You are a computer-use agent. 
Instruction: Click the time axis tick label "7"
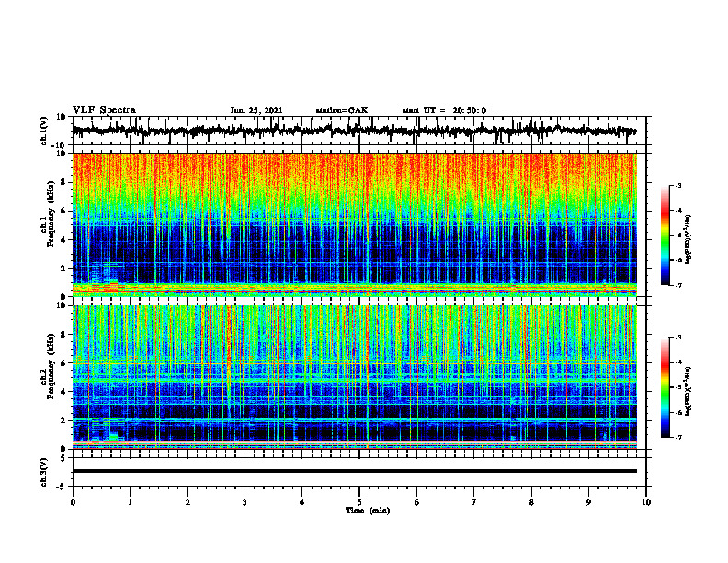pyautogui.click(x=474, y=502)
